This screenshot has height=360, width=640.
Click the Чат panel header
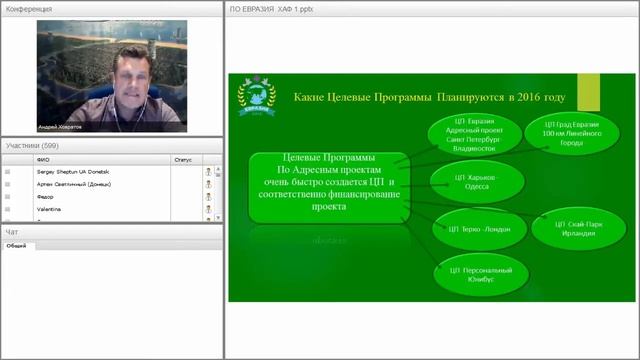(112, 232)
